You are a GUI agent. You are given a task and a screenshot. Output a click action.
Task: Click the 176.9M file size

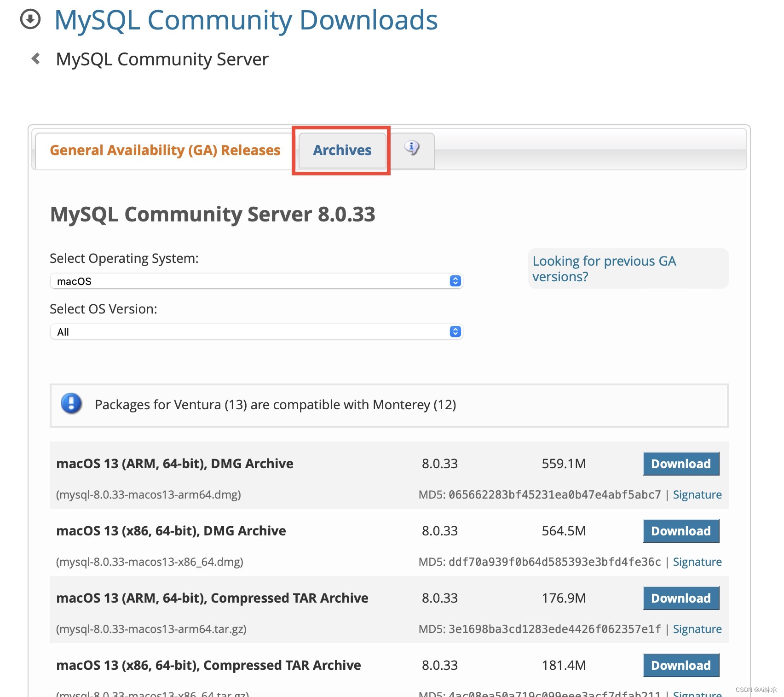(564, 598)
